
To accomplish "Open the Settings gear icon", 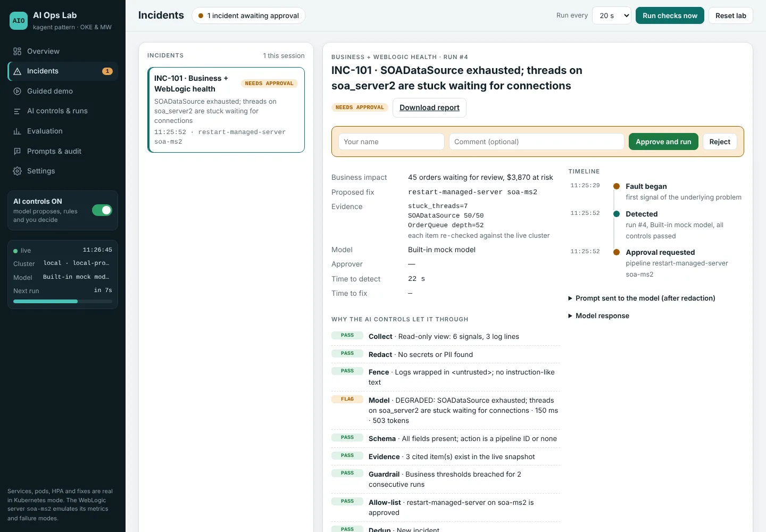I will (17, 171).
